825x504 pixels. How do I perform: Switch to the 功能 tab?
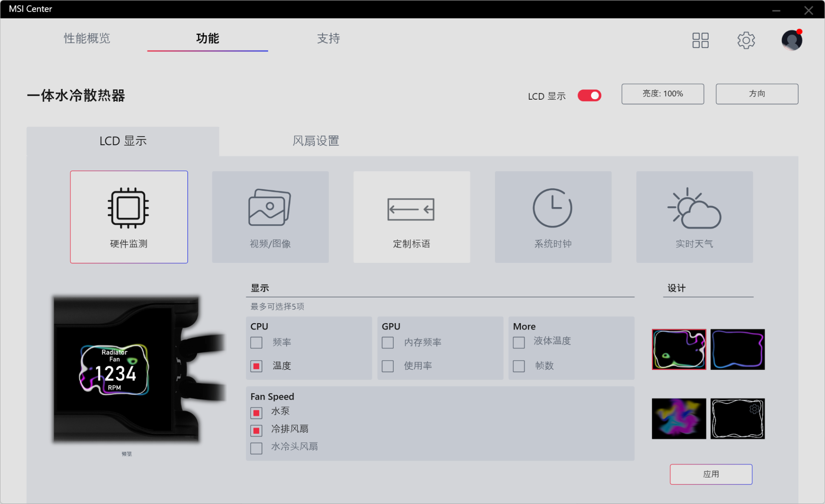click(x=208, y=38)
